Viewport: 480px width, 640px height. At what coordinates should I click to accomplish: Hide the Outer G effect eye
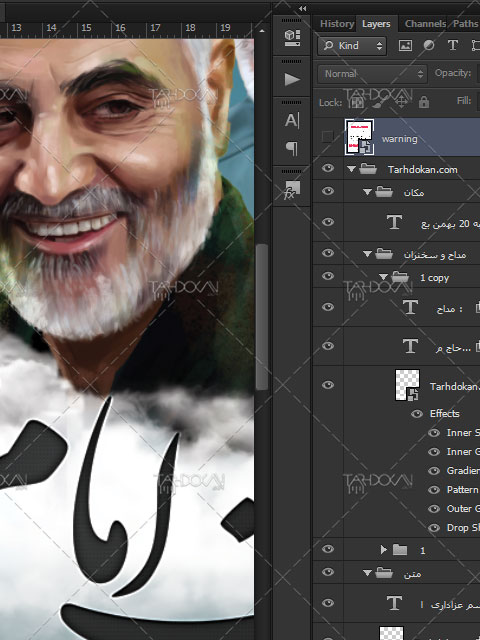point(434,509)
